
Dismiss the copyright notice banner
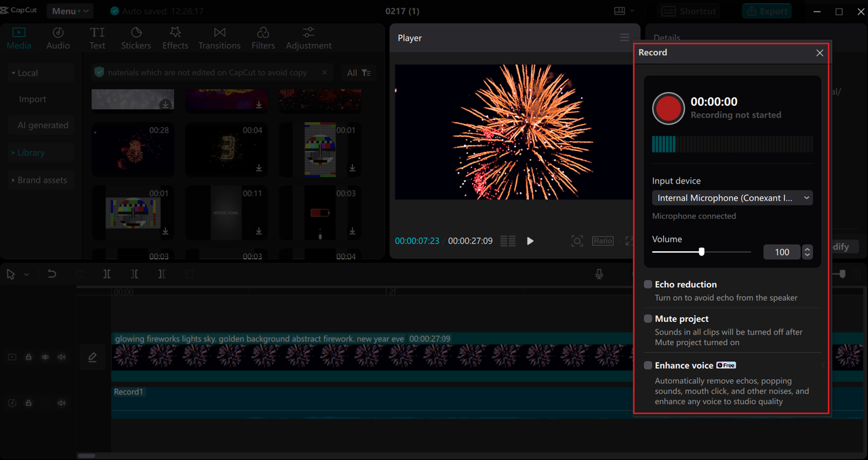pos(324,72)
